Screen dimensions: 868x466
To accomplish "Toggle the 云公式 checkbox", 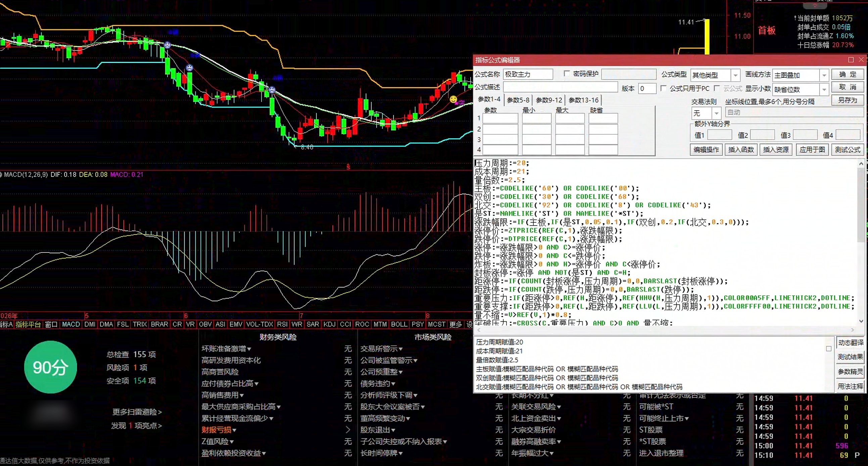I will [x=717, y=88].
